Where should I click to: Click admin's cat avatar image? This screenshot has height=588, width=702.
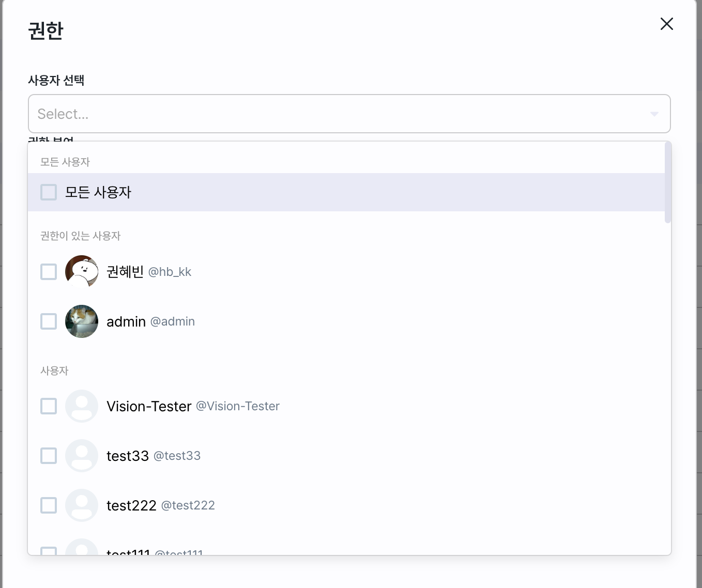[x=82, y=321]
